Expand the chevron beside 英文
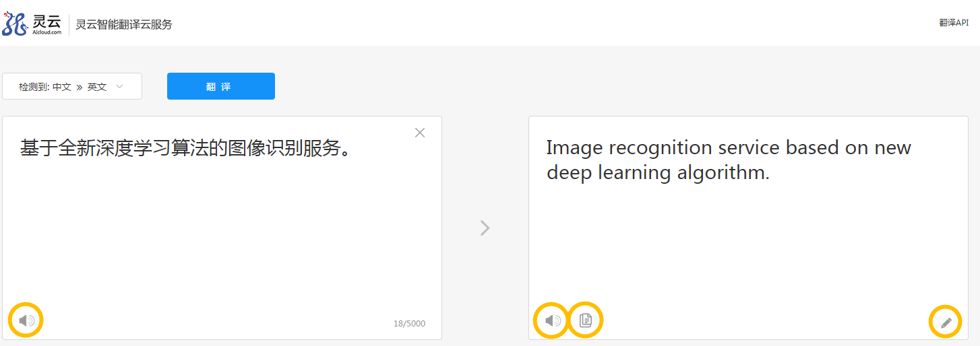This screenshot has width=980, height=346. point(120,87)
